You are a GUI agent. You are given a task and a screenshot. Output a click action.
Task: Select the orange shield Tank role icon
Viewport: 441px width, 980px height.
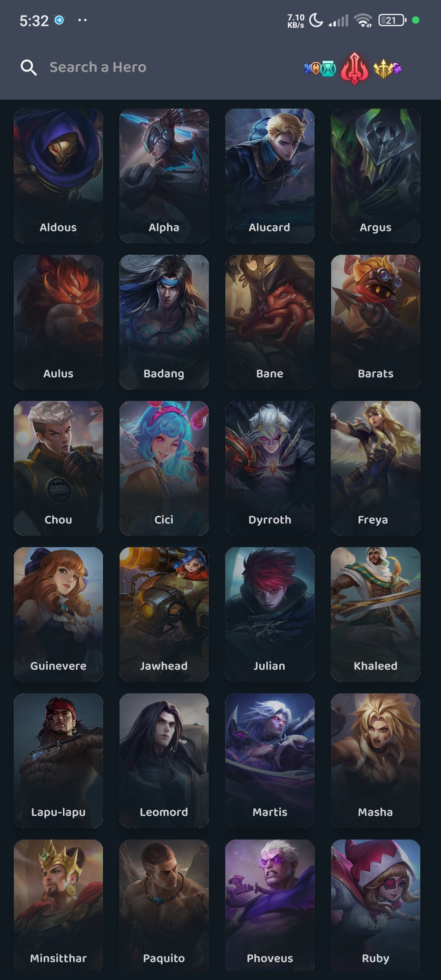click(x=316, y=68)
